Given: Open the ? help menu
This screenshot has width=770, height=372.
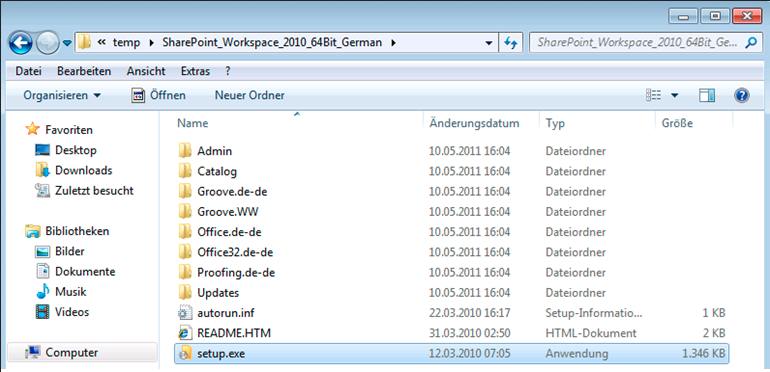Looking at the screenshot, I should [x=227, y=71].
